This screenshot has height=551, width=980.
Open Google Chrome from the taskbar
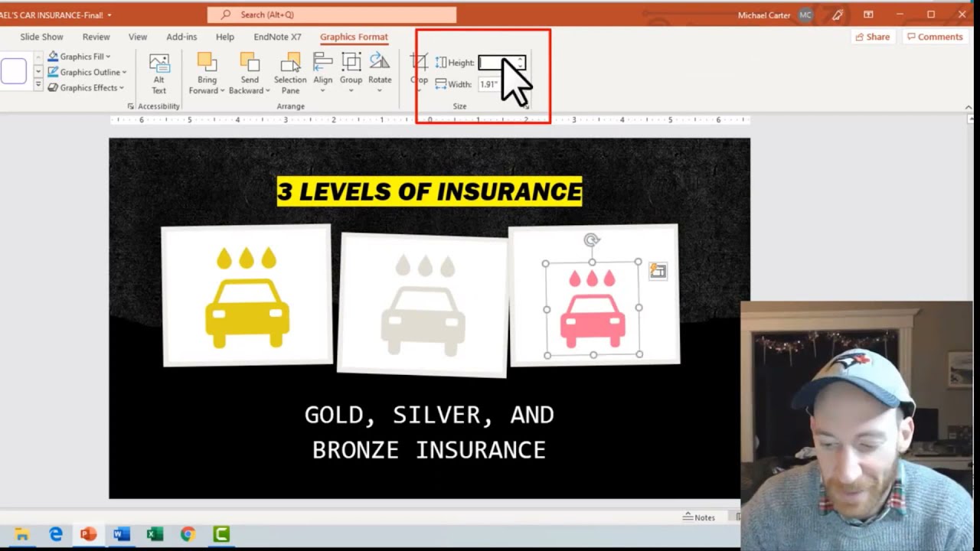point(188,534)
